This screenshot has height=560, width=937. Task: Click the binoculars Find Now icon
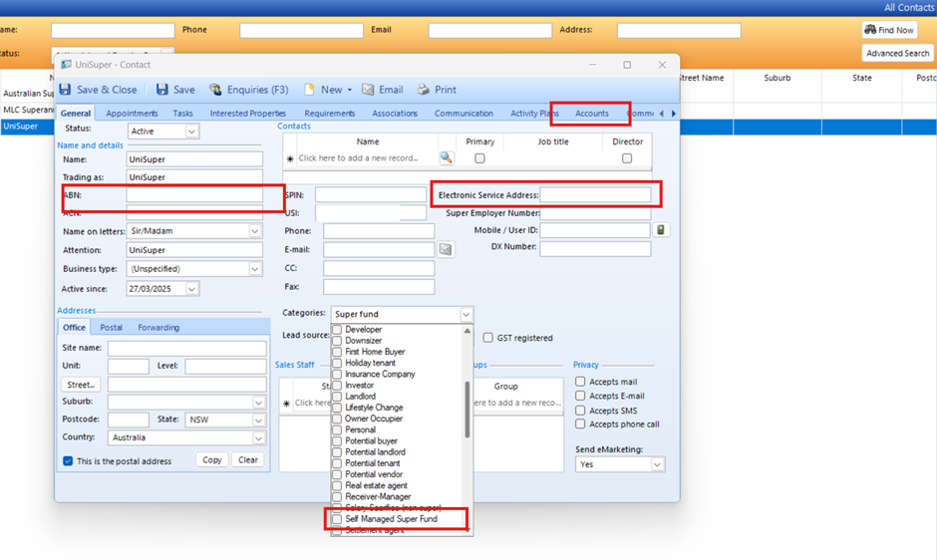click(x=870, y=29)
